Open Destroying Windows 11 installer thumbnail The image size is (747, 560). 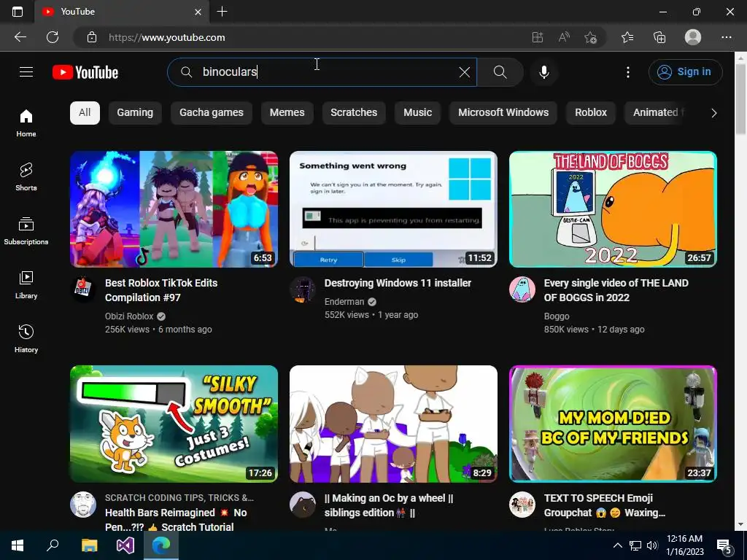pyautogui.click(x=393, y=209)
